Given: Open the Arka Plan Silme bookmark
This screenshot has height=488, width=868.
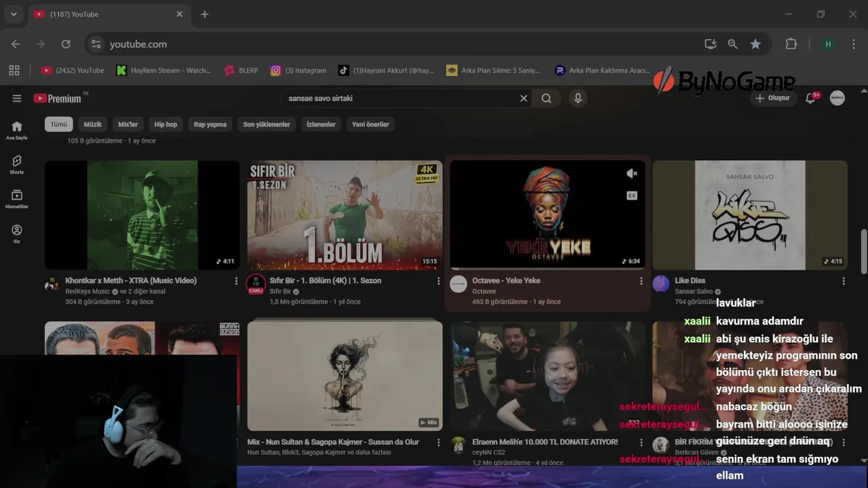Looking at the screenshot, I should point(494,70).
